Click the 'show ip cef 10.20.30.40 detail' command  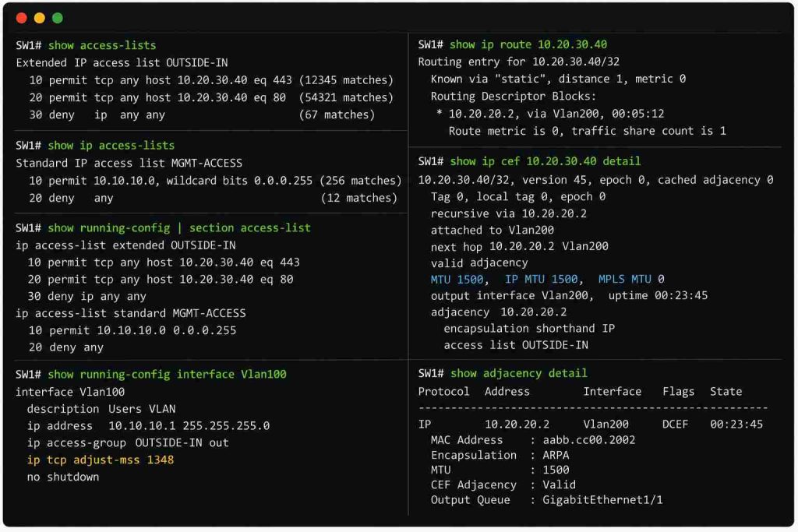click(545, 161)
